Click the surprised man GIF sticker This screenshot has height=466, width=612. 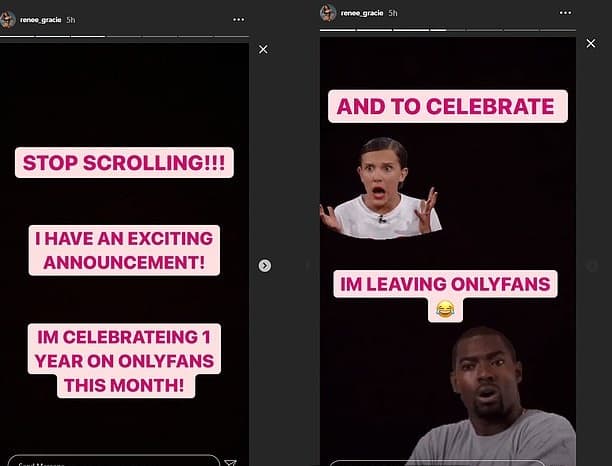coord(494,396)
